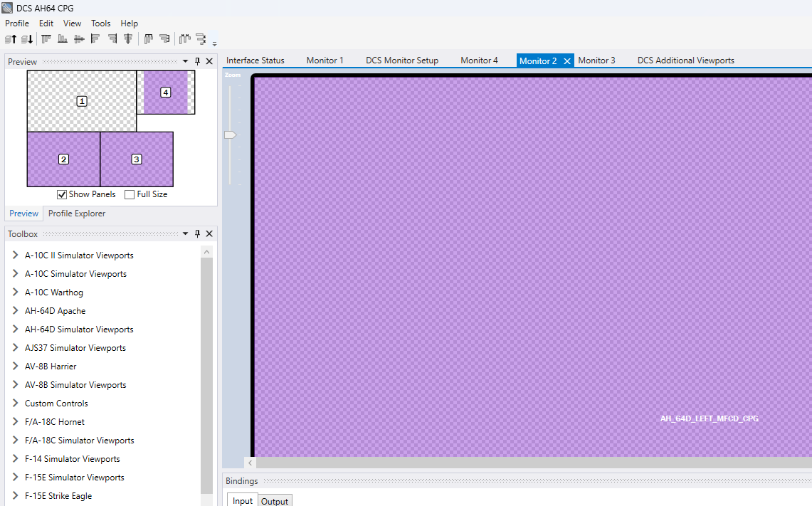This screenshot has height=506, width=812.
Task: Uncheck the Show Panels checkbox
Action: [x=62, y=194]
